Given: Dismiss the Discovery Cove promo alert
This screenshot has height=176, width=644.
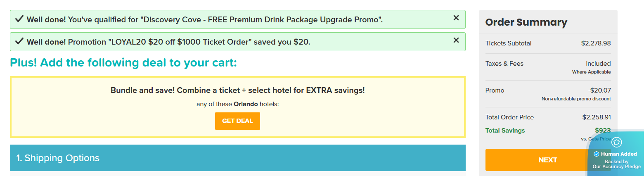Looking at the screenshot, I should pyautogui.click(x=456, y=18).
